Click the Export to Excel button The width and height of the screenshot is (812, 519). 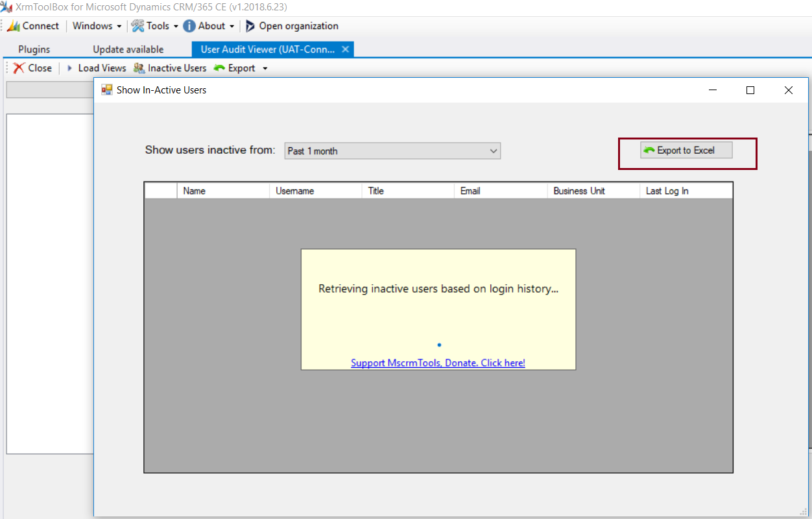[x=686, y=149]
